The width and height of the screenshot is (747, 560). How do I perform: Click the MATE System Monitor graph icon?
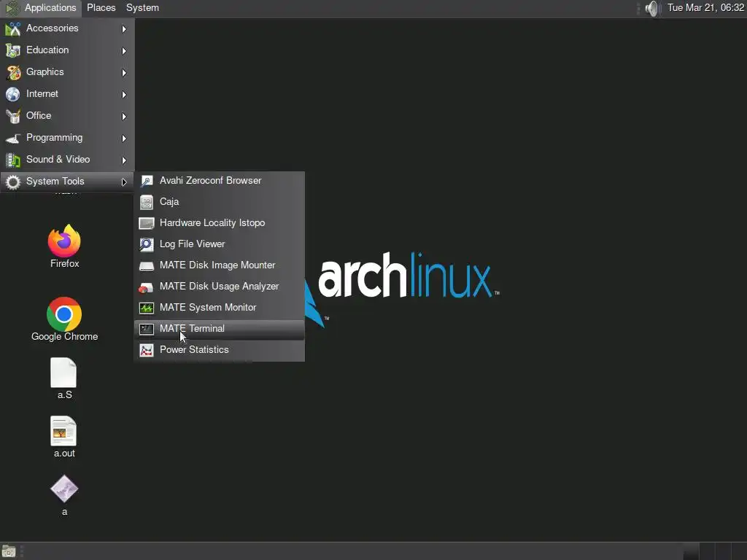pyautogui.click(x=146, y=308)
